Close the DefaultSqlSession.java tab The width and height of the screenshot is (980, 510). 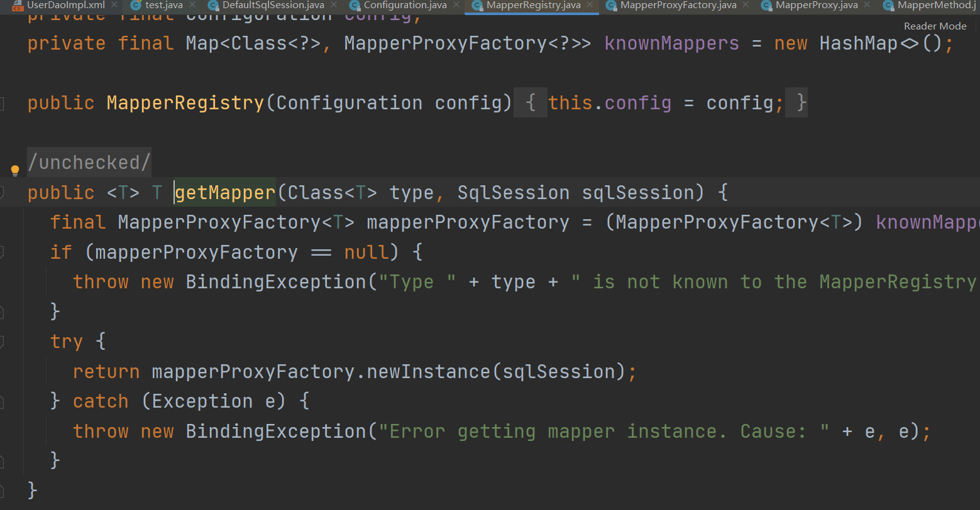pos(334,5)
